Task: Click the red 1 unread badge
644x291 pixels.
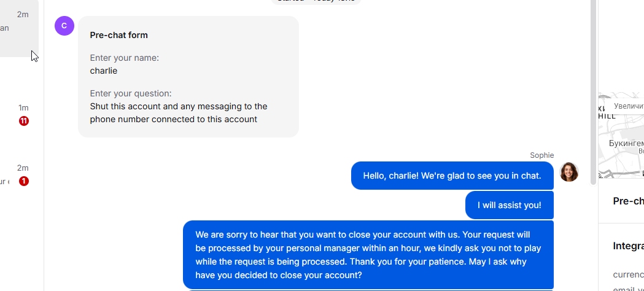Action: [24, 181]
